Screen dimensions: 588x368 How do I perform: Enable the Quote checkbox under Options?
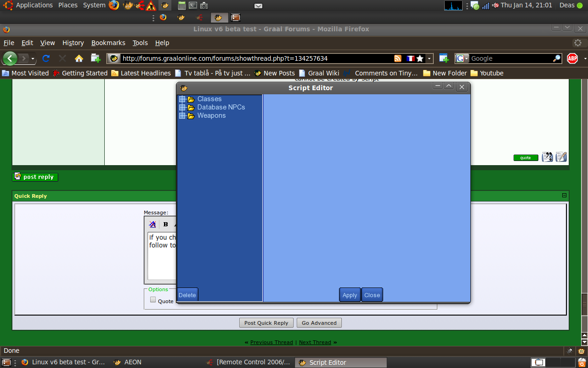(153, 300)
